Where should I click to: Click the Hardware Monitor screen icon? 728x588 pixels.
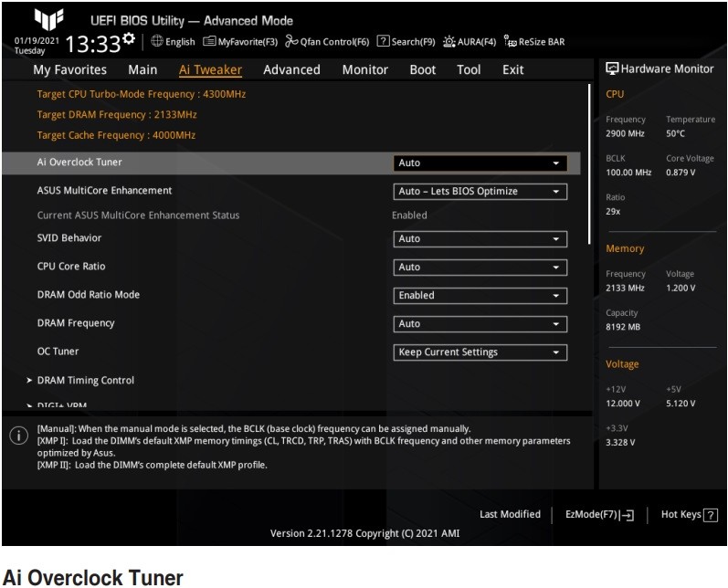tap(612, 68)
